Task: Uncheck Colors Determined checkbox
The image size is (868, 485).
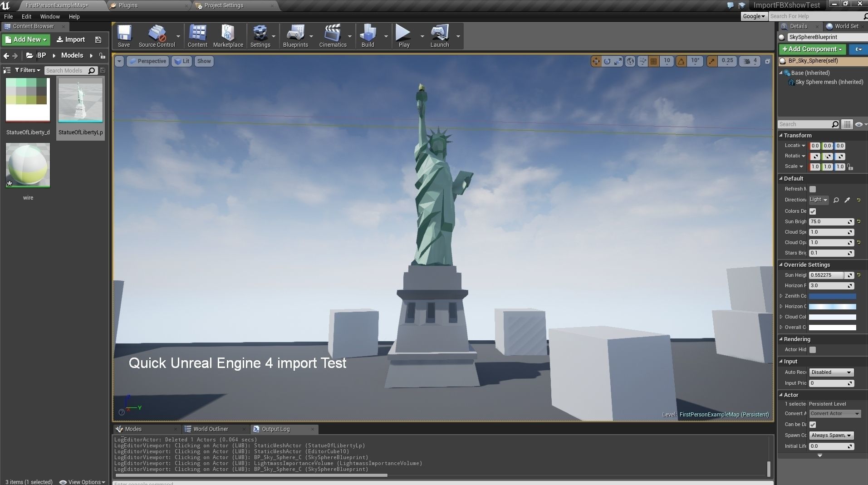Action: coord(813,211)
